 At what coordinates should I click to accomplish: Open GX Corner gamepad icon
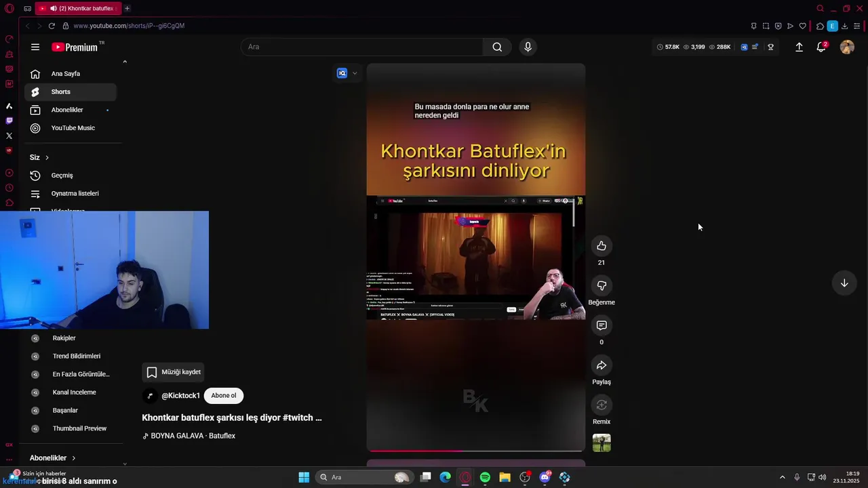coord(27,8)
